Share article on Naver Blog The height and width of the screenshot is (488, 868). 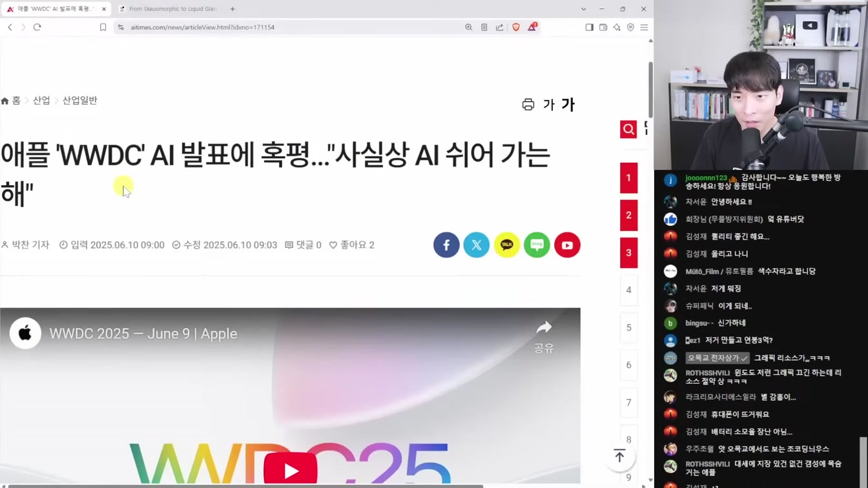click(537, 245)
